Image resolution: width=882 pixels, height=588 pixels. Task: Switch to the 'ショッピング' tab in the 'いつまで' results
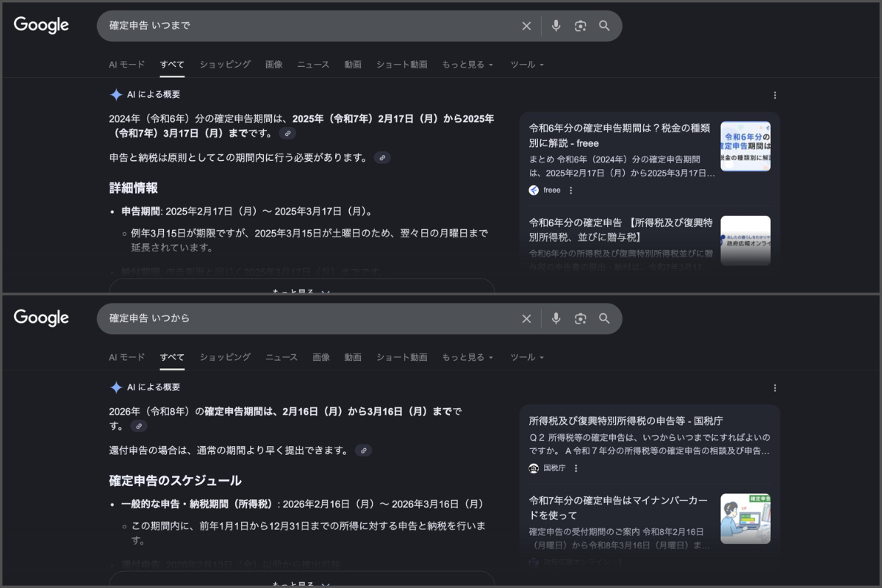coord(225,65)
